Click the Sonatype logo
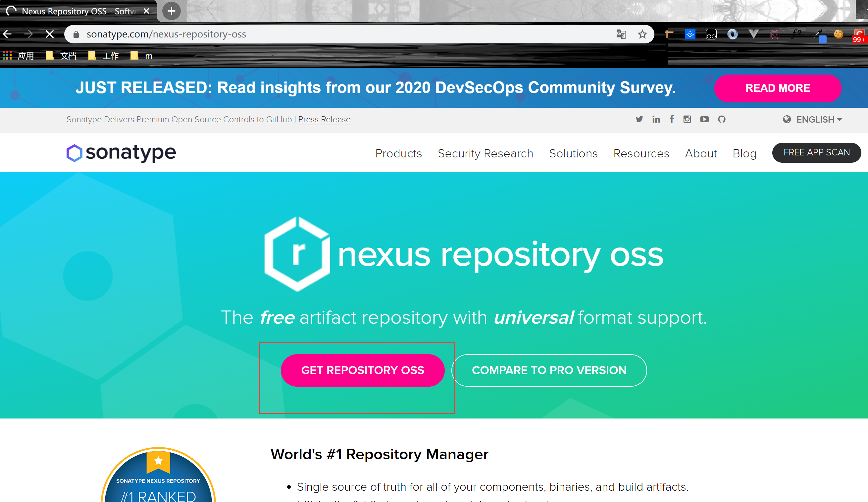 (x=121, y=153)
